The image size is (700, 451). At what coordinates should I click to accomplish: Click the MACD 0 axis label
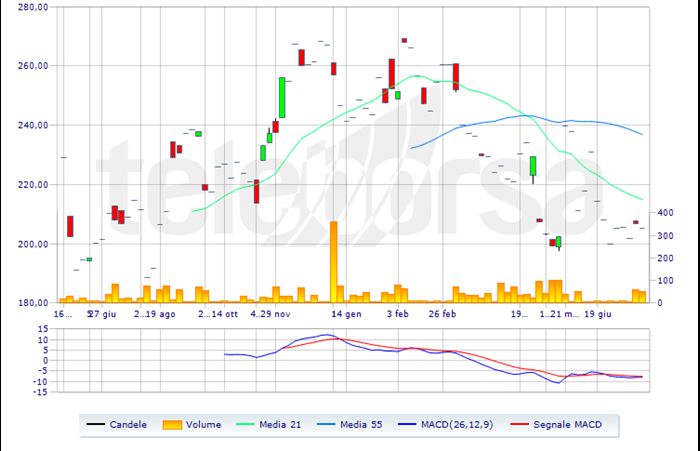tap(46, 361)
